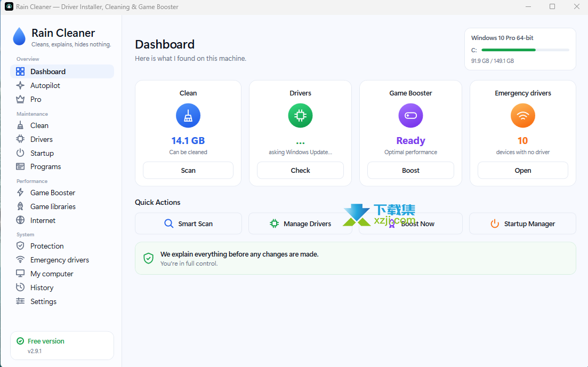Click the Game libraries rocket icon
Image resolution: width=588 pixels, height=367 pixels.
click(20, 206)
